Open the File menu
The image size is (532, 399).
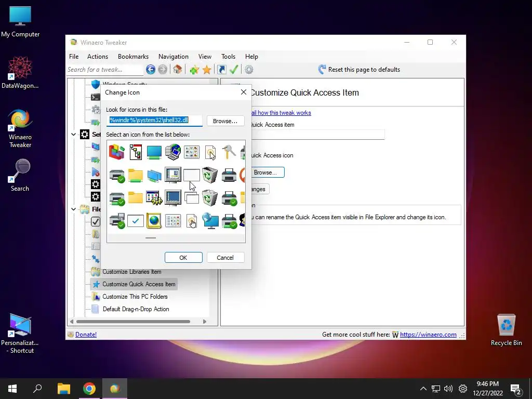click(74, 57)
